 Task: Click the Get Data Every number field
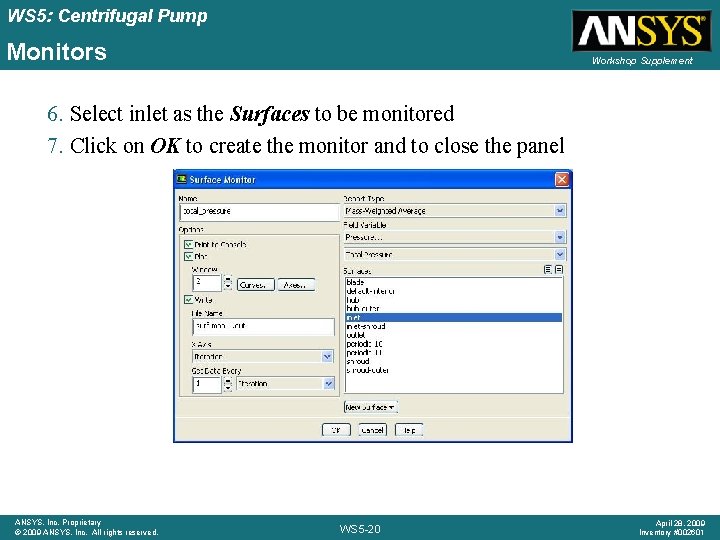pos(207,384)
